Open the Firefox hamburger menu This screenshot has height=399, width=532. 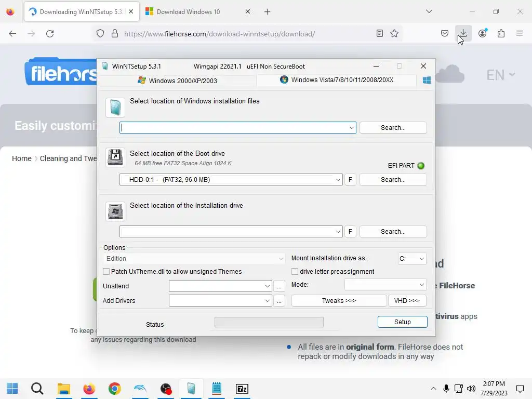click(520, 33)
